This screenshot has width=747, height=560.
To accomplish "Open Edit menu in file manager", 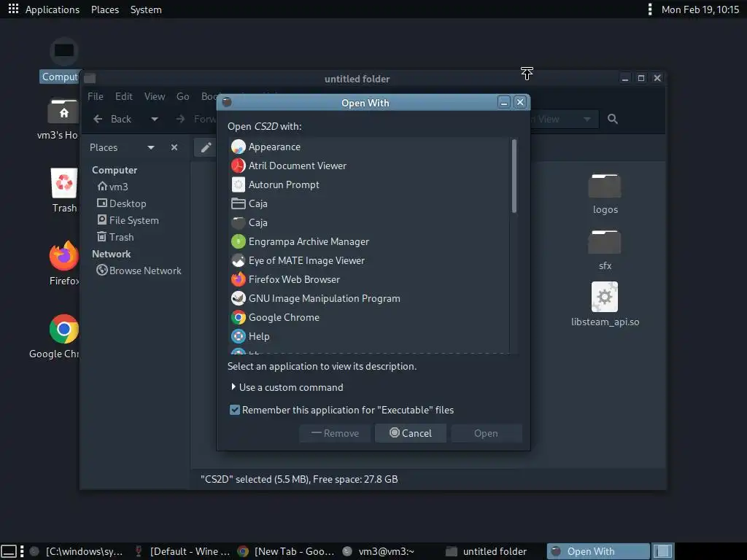I will (x=124, y=97).
